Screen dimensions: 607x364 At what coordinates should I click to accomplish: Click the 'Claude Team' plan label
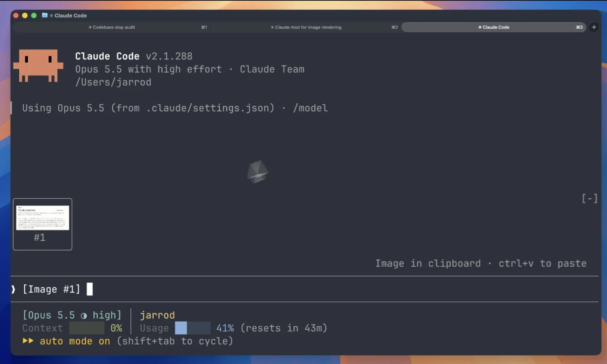pos(272,69)
